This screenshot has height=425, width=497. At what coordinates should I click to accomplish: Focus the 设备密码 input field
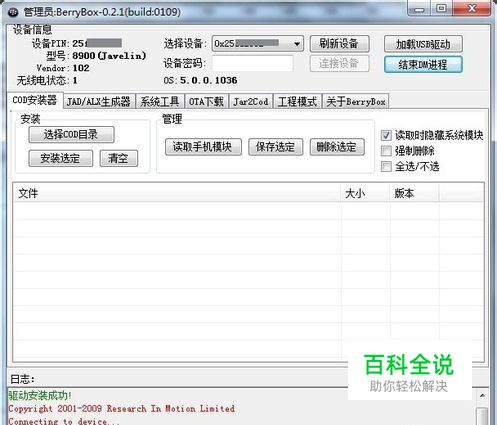(252, 63)
